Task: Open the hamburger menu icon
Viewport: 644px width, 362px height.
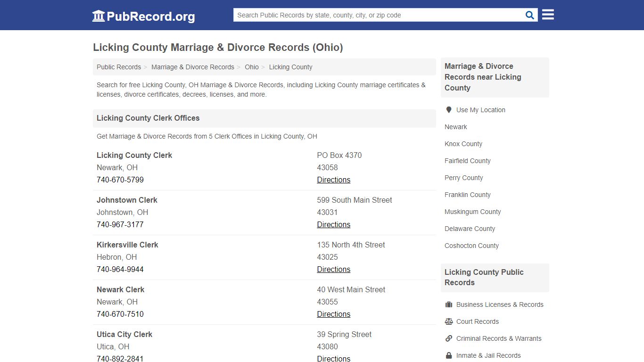Action: coord(548,15)
